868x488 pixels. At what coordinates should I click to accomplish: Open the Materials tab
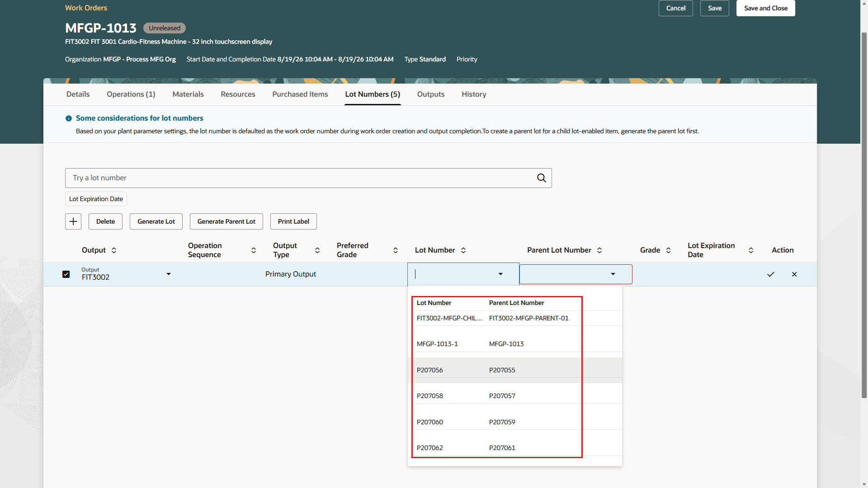tap(188, 94)
